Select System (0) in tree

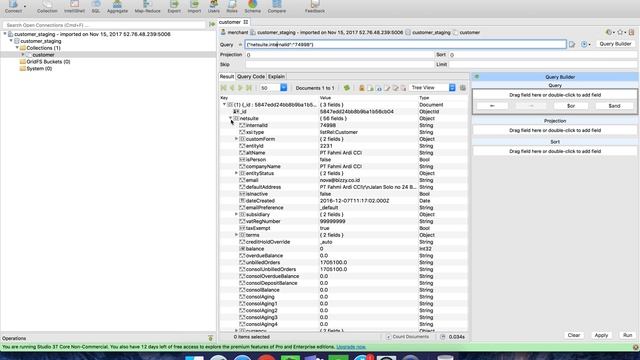click(x=39, y=69)
